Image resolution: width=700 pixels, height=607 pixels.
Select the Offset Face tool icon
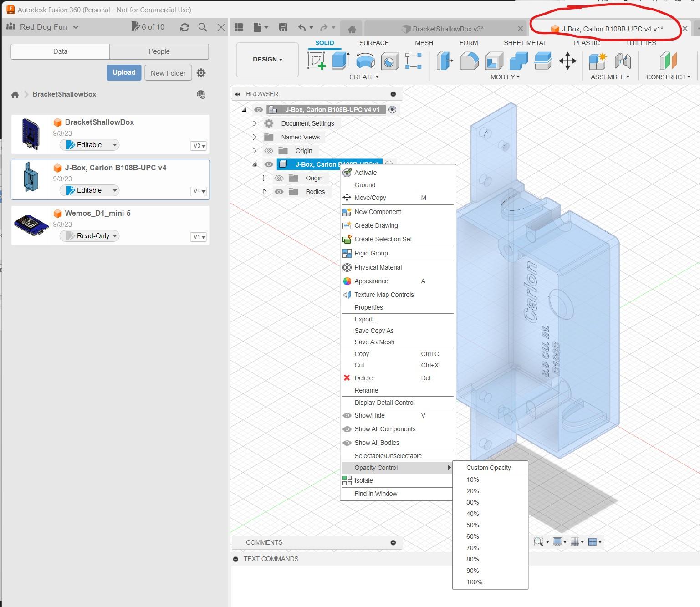point(543,61)
